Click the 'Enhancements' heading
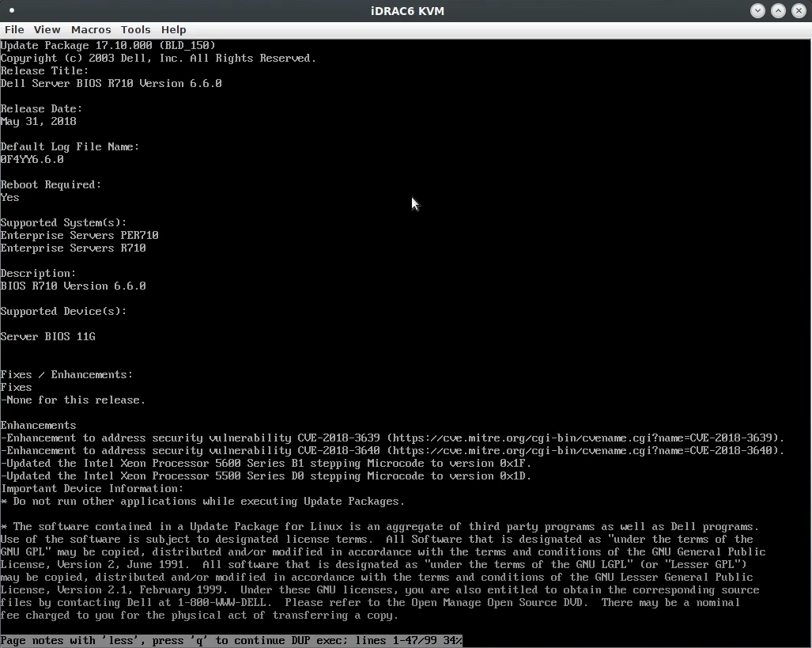Viewport: 812px width, 648px height. [38, 426]
